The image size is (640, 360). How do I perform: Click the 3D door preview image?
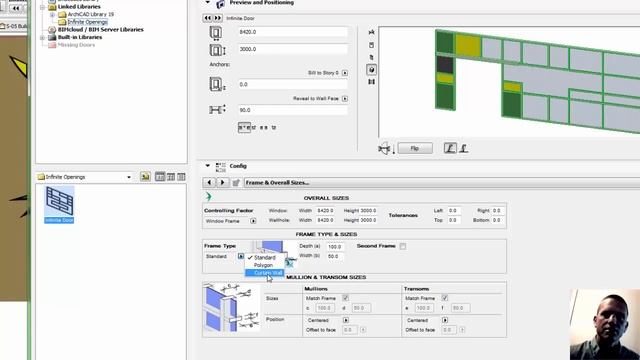509,82
